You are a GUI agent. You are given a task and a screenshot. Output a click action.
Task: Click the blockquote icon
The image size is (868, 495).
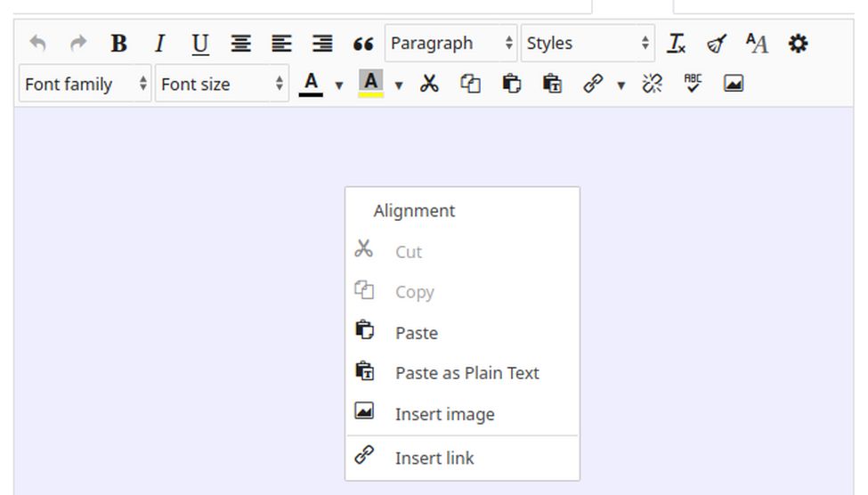tap(362, 44)
